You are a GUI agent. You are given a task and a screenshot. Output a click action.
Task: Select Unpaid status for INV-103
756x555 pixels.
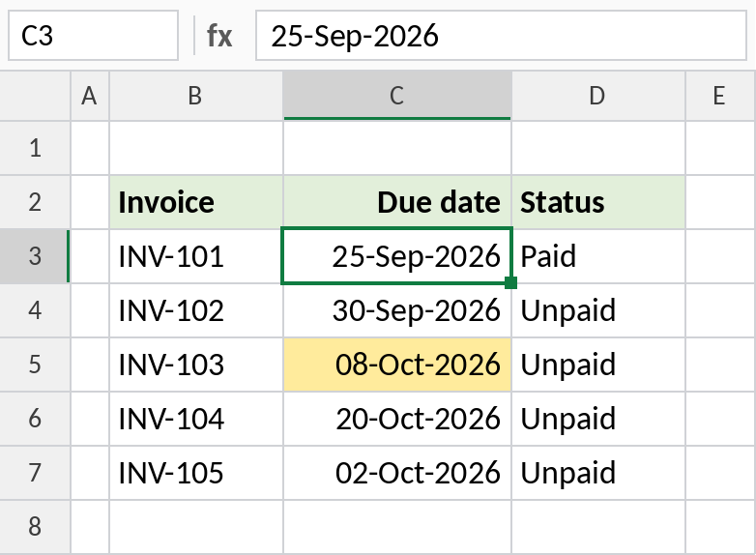pyautogui.click(x=598, y=365)
